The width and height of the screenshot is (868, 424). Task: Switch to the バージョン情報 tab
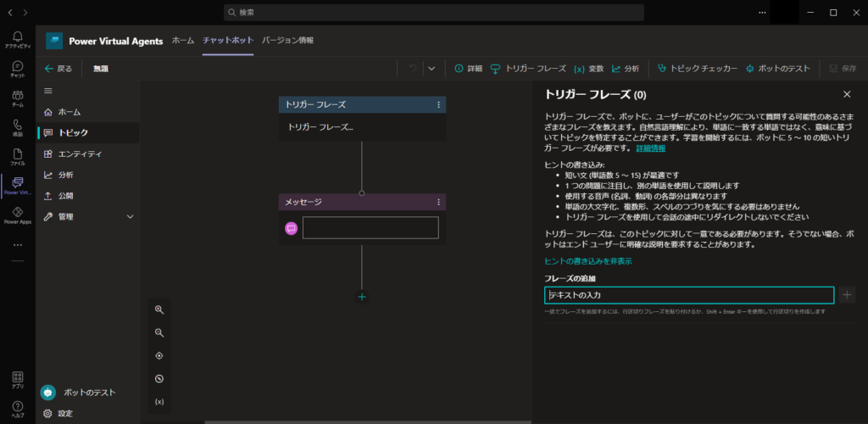click(288, 41)
